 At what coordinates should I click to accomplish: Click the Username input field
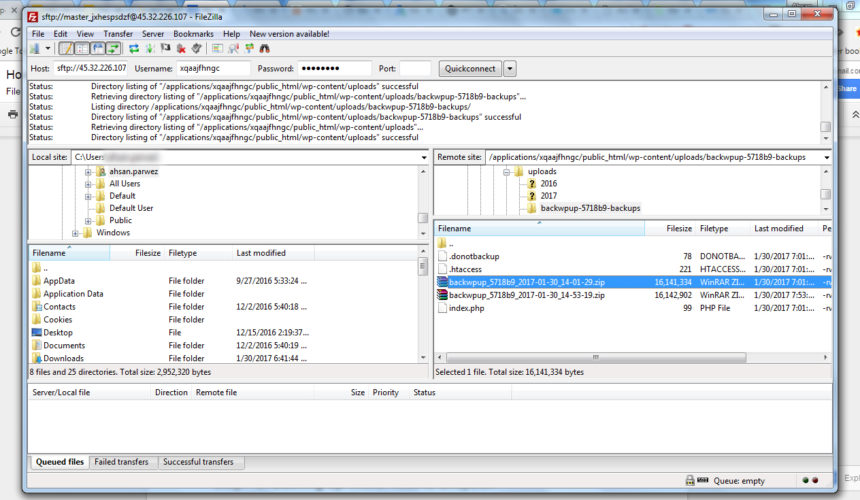[213, 69]
